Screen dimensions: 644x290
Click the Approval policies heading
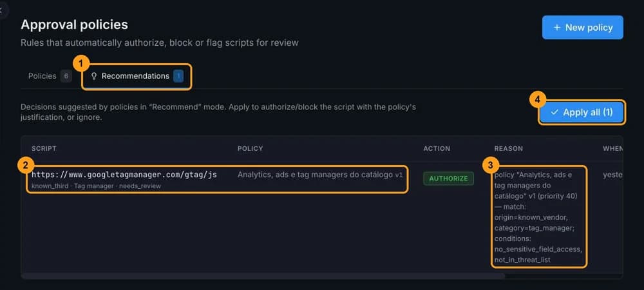click(x=74, y=24)
